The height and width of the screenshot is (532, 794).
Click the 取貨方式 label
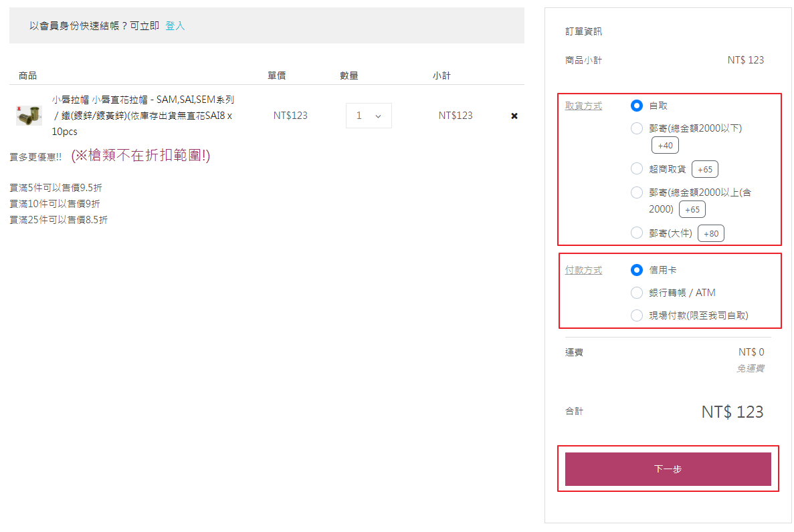[583, 106]
